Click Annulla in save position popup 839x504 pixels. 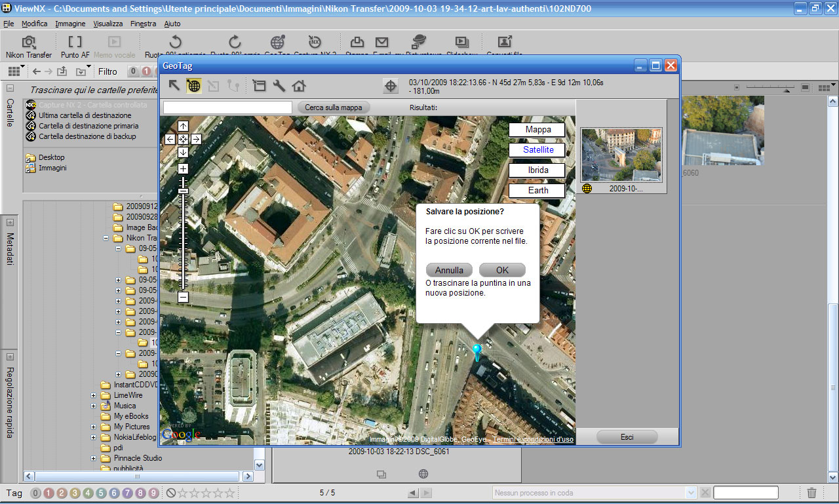pos(449,270)
